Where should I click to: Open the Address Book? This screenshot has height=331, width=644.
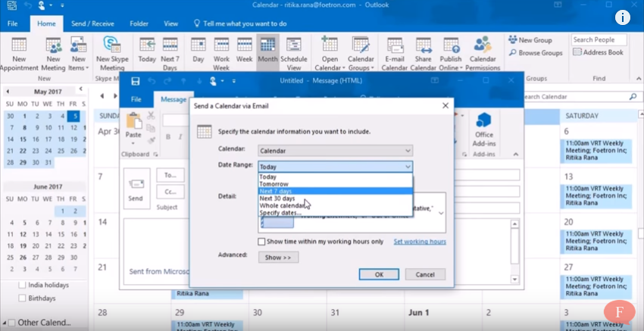pyautogui.click(x=599, y=52)
